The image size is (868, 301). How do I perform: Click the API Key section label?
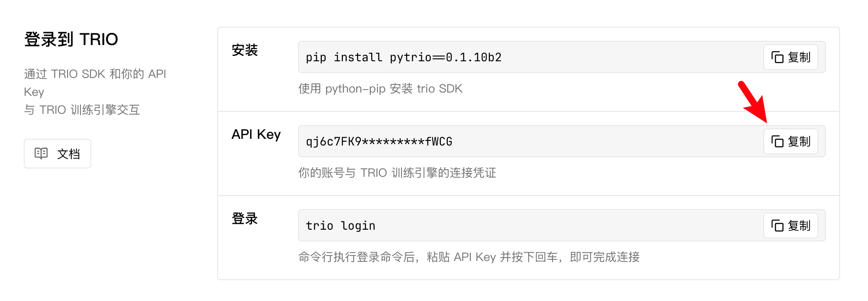click(256, 134)
